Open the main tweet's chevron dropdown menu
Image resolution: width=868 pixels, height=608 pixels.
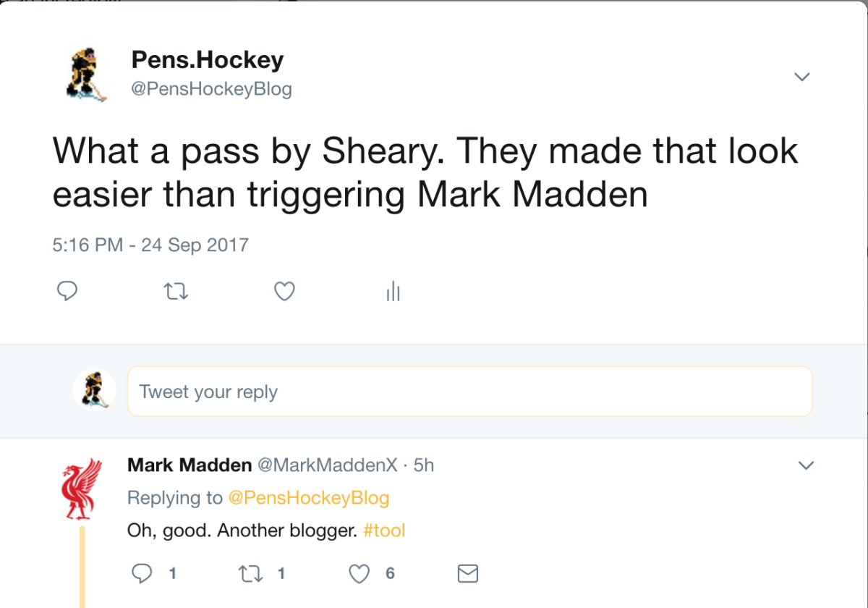tap(801, 77)
